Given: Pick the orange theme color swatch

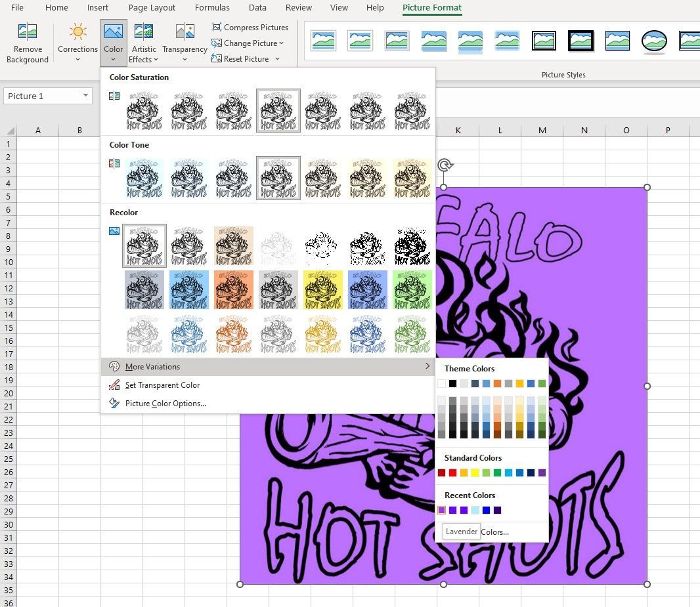Looking at the screenshot, I should coord(497,383).
